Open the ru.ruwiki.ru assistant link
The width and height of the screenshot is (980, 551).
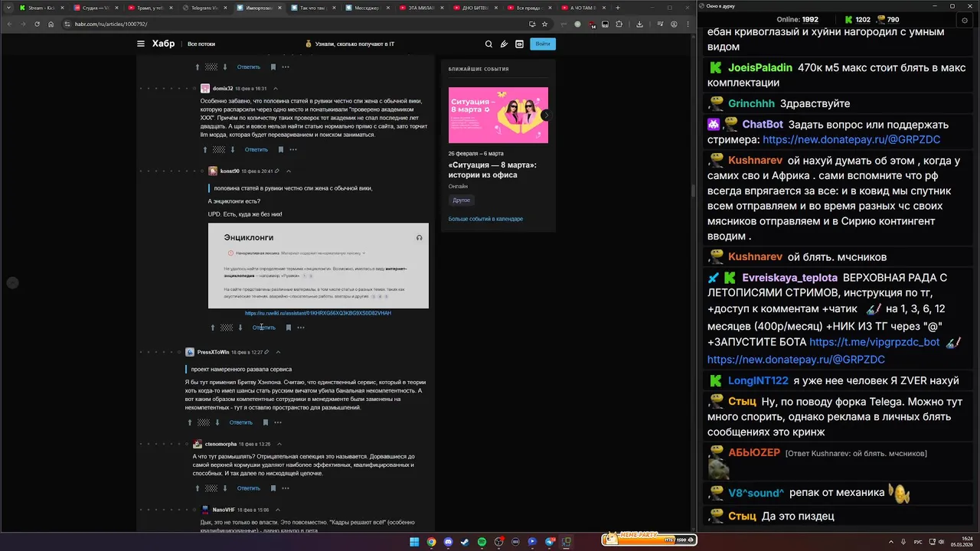pyautogui.click(x=318, y=313)
